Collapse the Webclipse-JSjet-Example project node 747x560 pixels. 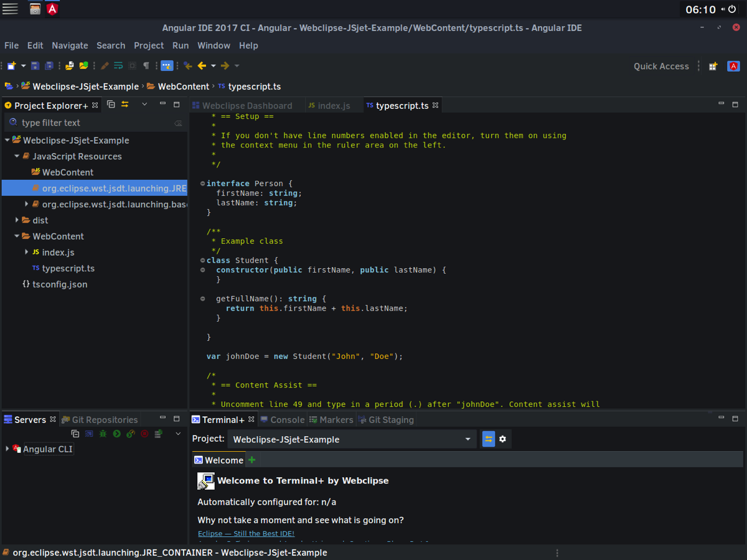click(7, 141)
